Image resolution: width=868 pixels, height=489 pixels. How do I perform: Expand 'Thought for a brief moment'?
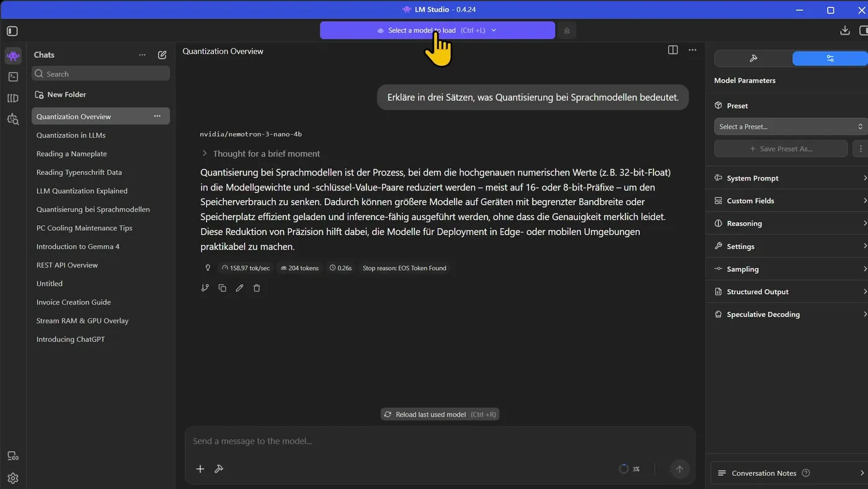pos(261,154)
